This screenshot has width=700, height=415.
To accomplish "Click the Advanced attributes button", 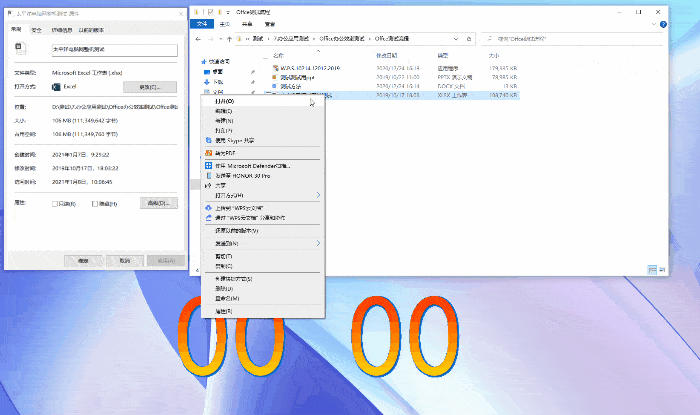I will click(x=159, y=203).
